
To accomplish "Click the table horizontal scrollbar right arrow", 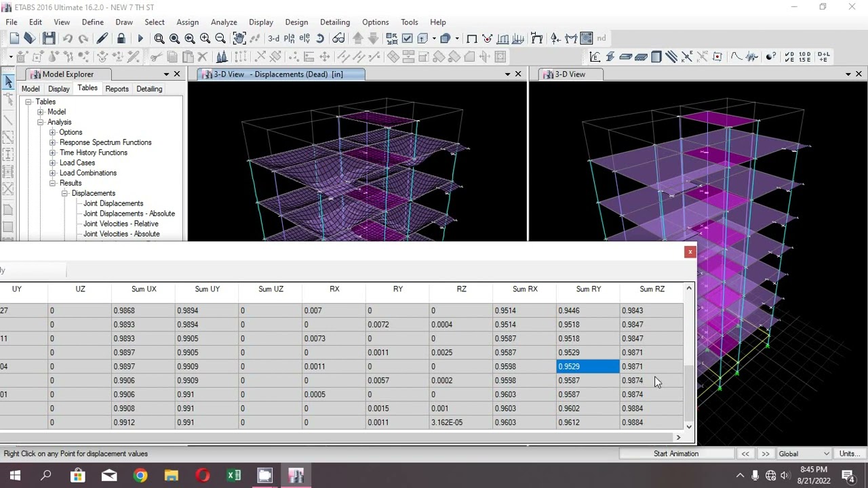I will 678,438.
